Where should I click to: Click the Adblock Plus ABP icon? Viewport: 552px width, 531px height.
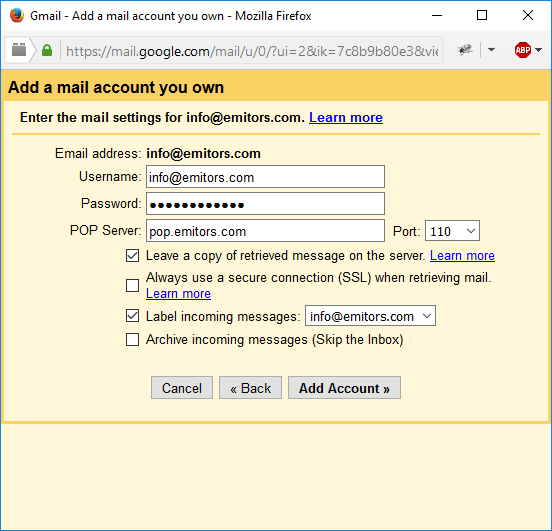[x=522, y=50]
